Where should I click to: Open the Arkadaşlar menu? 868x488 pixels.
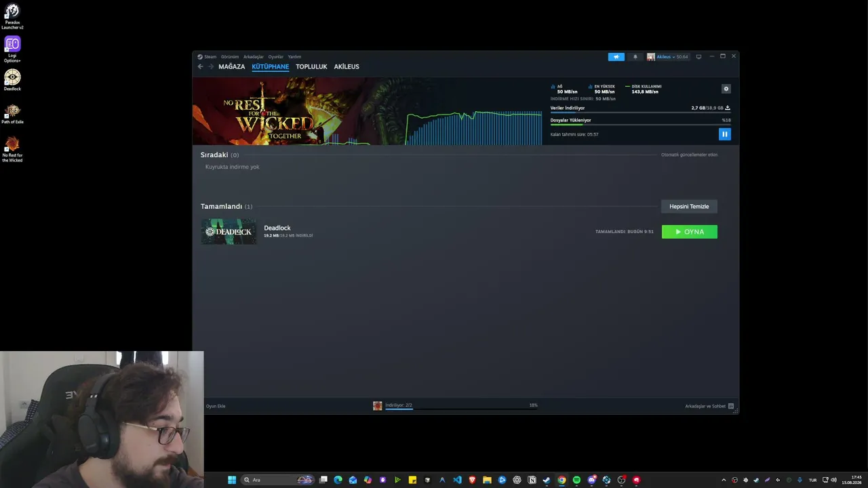pyautogui.click(x=254, y=57)
